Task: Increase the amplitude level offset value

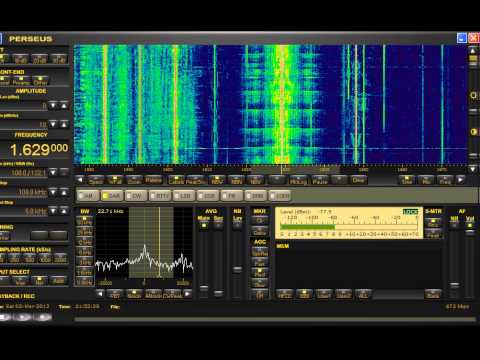Action: click(x=64, y=106)
